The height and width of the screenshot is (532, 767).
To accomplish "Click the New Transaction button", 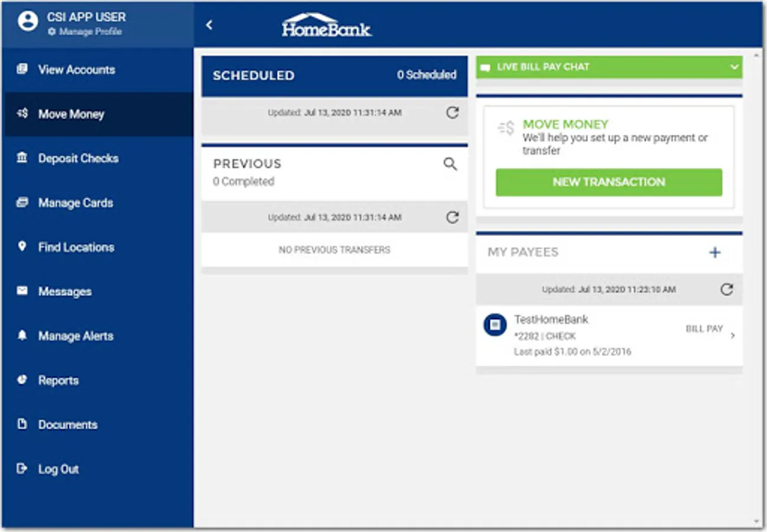I will pos(609,182).
